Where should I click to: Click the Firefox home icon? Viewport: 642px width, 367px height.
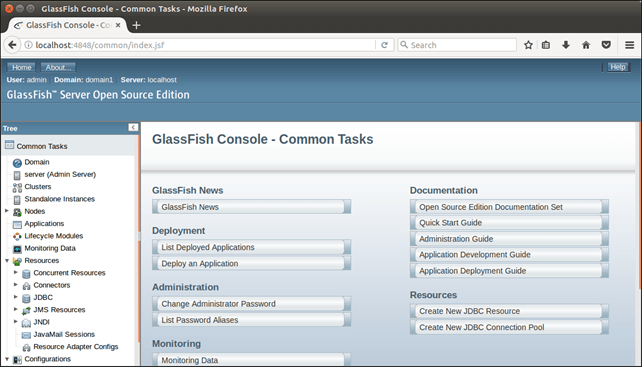[586, 45]
